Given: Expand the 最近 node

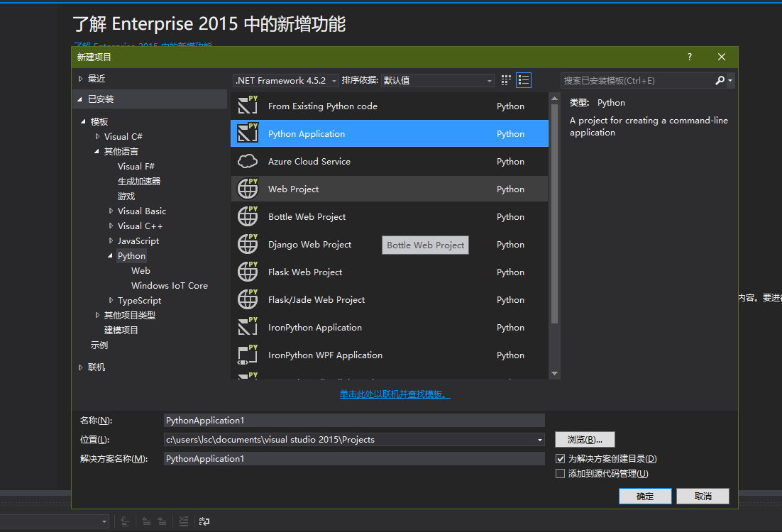Looking at the screenshot, I should 80,78.
